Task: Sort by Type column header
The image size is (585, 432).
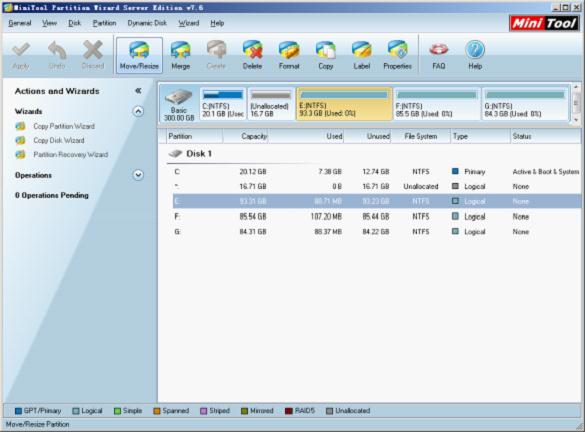Action: pos(481,136)
